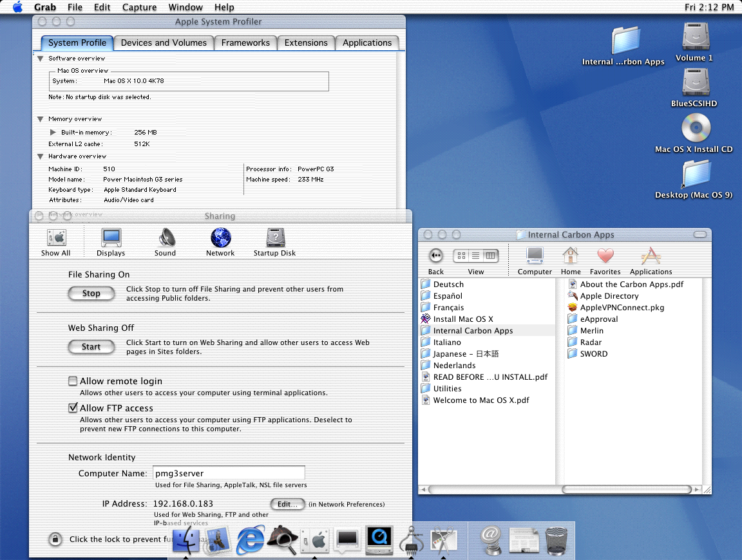
Task: Select Desktop (Mac OS 9) folder alias
Action: pyautogui.click(x=696, y=173)
